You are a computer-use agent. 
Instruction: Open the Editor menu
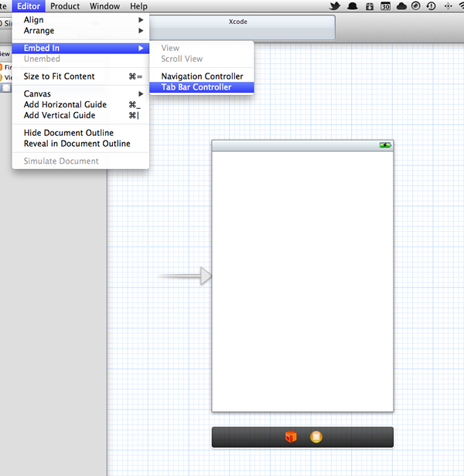point(29,6)
